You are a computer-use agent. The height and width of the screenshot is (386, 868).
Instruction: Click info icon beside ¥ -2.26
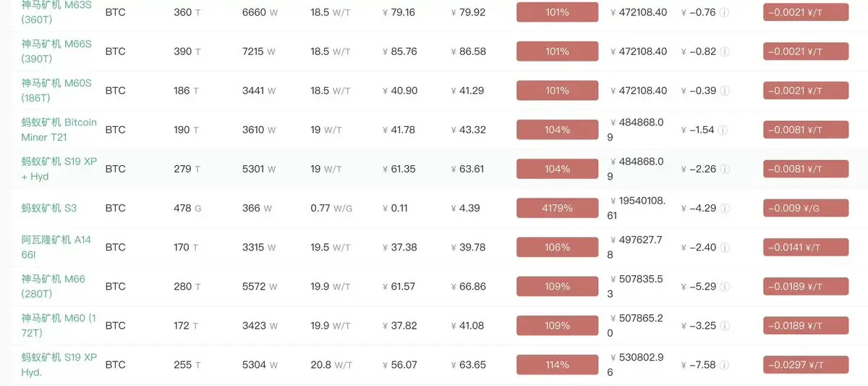coord(726,169)
